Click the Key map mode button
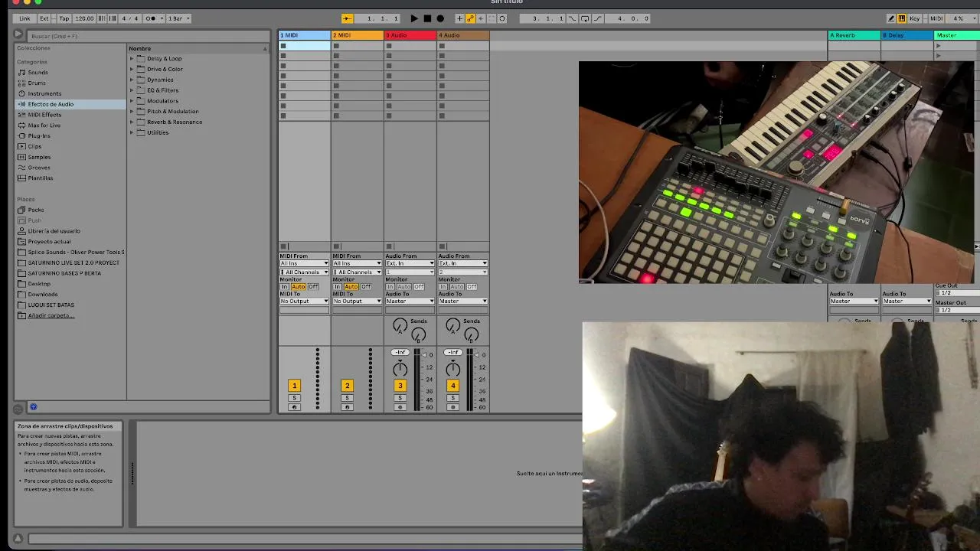Screen dimensions: 980x551 point(915,18)
